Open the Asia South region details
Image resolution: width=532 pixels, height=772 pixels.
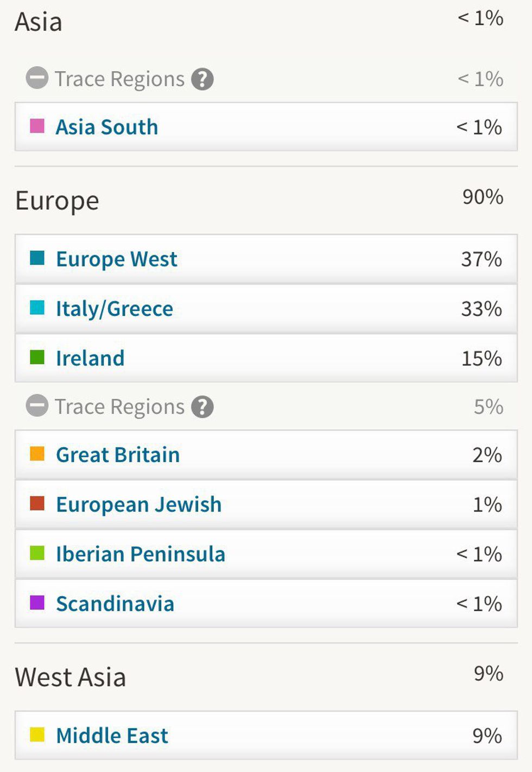click(266, 126)
